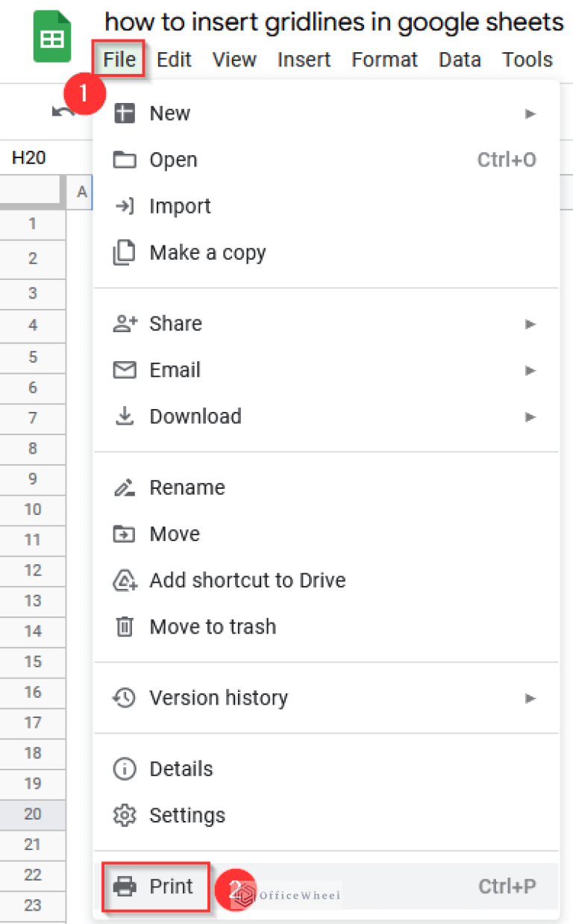Click the Make a copy icon

(x=125, y=252)
